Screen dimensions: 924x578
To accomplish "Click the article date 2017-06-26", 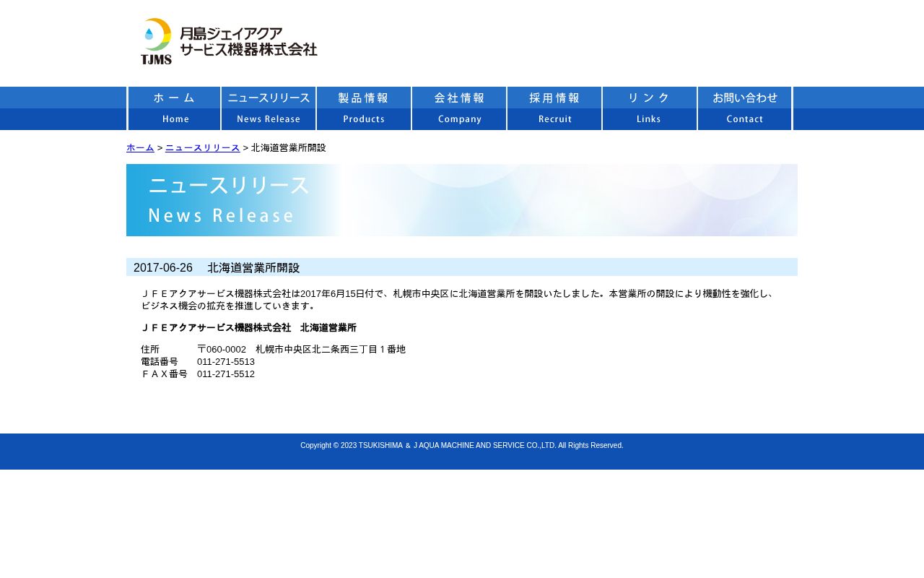I will point(163,267).
